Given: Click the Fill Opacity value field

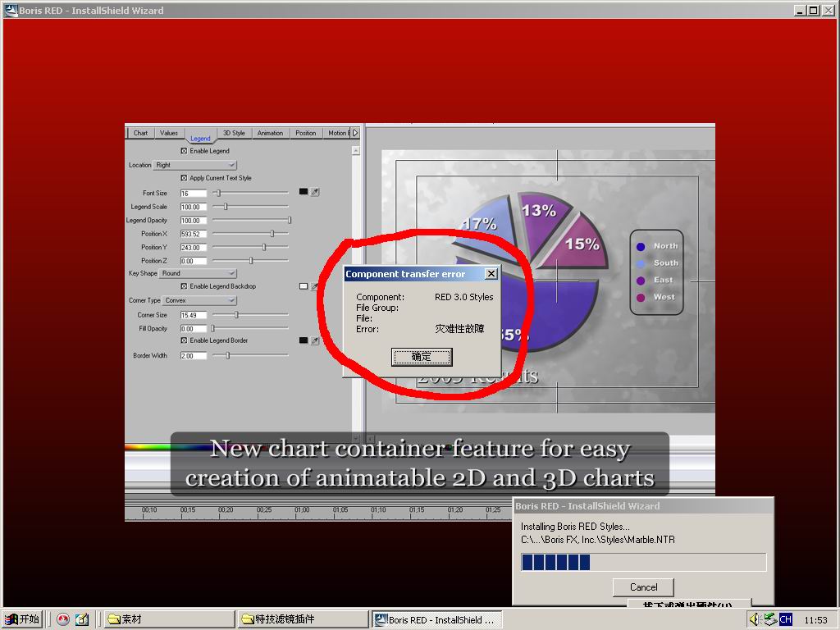Looking at the screenshot, I should (x=194, y=329).
